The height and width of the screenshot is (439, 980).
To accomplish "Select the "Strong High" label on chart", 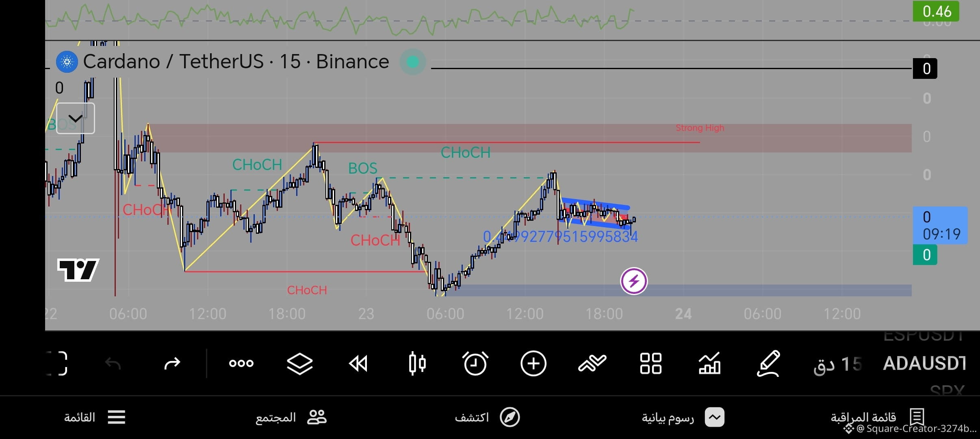I will pyautogui.click(x=700, y=128).
